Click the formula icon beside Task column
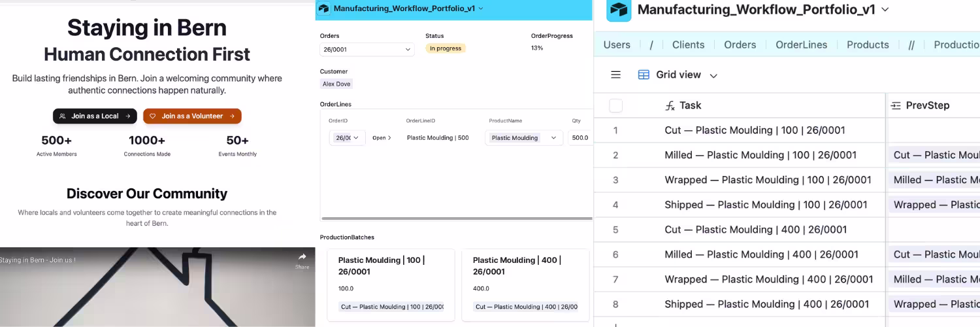This screenshot has height=327, width=980. pos(670,105)
